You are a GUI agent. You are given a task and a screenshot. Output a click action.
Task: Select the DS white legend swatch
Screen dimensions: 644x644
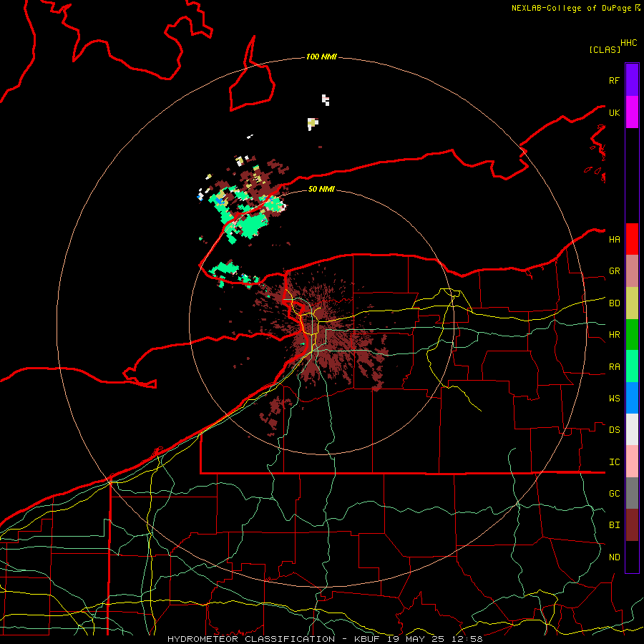632,429
